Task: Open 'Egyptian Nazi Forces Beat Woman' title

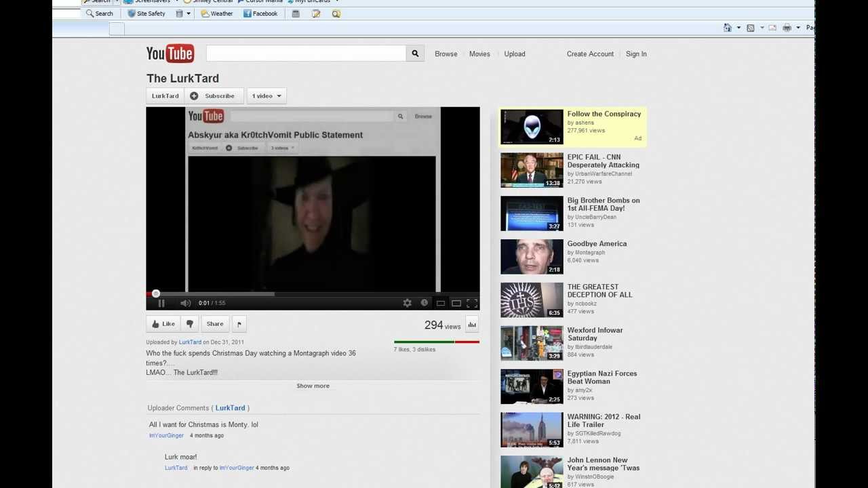Action: [x=601, y=378]
